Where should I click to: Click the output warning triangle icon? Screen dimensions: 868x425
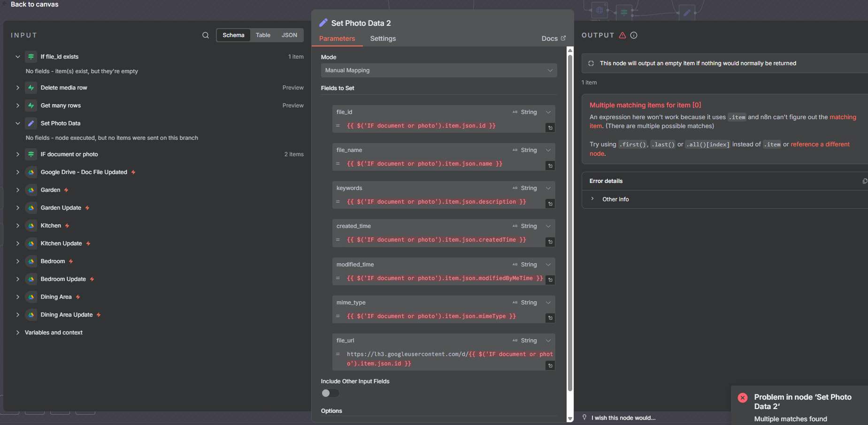622,35
